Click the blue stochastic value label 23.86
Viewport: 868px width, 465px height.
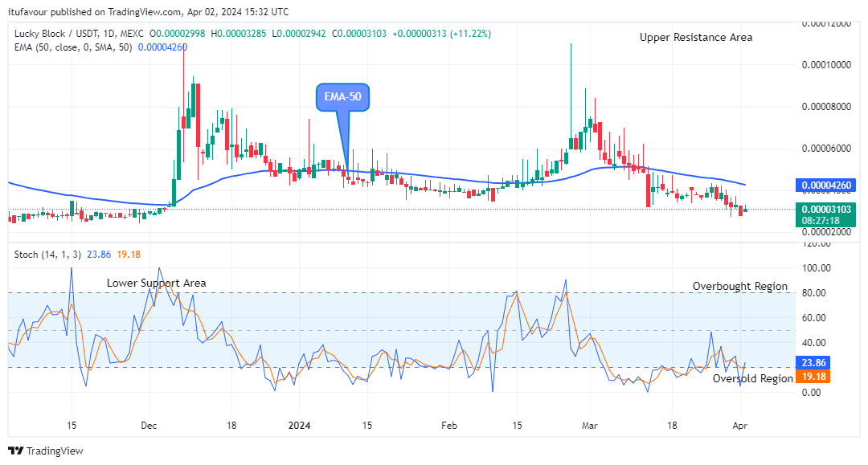(813, 363)
